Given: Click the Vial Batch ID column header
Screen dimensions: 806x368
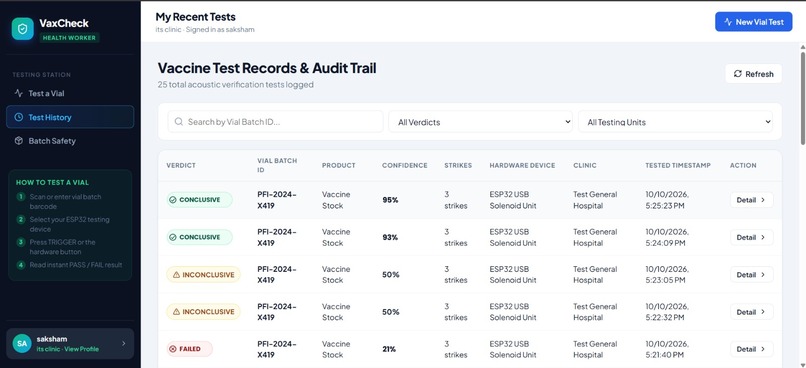Looking at the screenshot, I should 277,165.
